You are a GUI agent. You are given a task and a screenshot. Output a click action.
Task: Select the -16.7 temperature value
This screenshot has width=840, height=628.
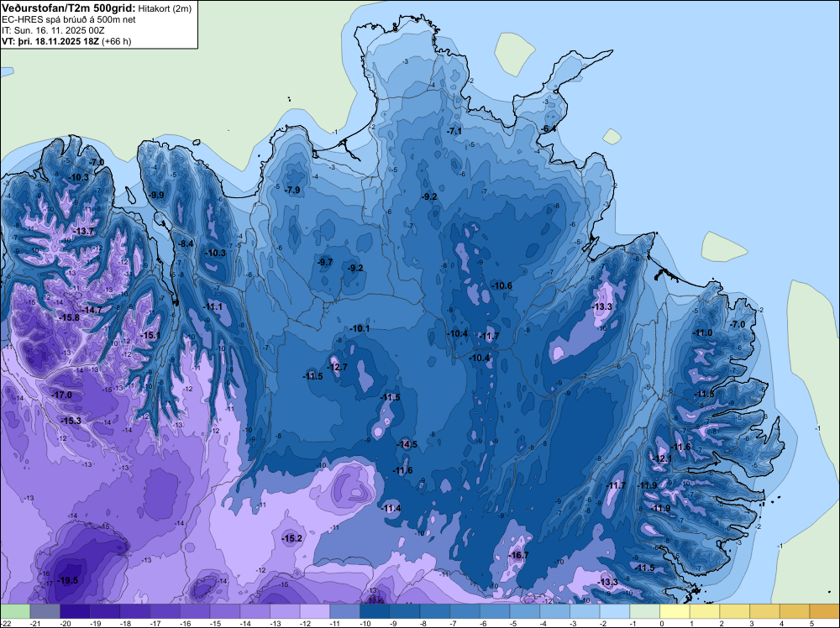point(518,555)
